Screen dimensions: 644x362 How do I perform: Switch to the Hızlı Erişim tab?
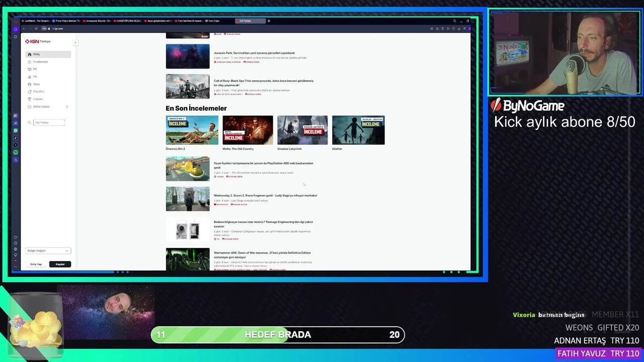click(x=219, y=21)
